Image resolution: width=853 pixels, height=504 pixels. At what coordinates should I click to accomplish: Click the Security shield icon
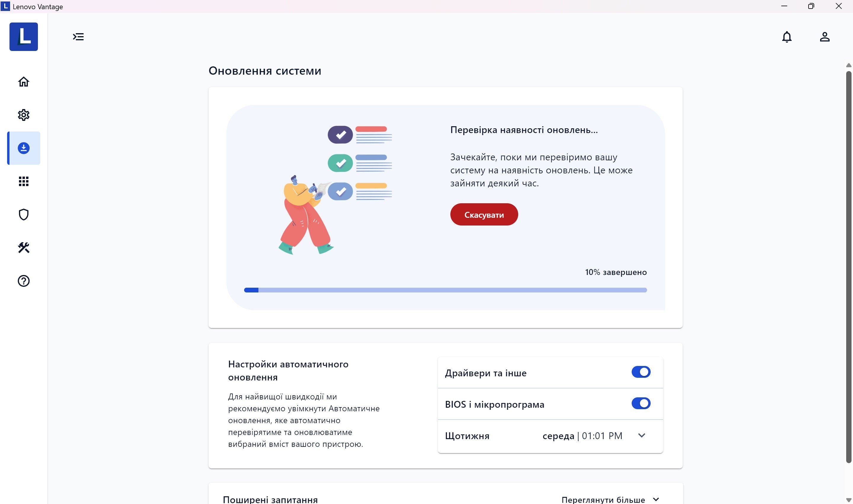tap(23, 214)
